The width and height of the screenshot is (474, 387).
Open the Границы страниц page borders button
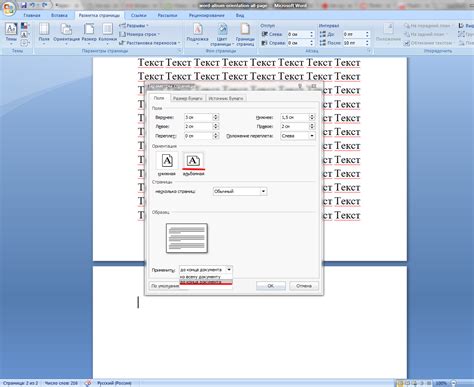click(x=245, y=34)
